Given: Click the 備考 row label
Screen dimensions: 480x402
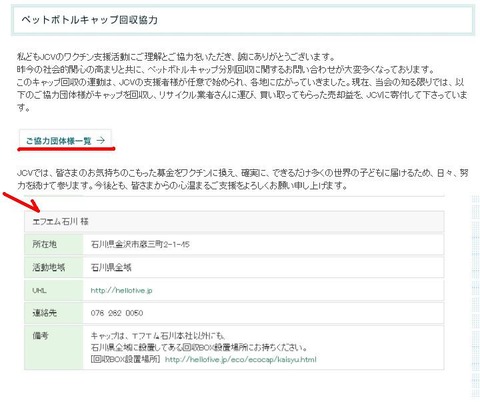Looking at the screenshot, I should coord(40,336).
